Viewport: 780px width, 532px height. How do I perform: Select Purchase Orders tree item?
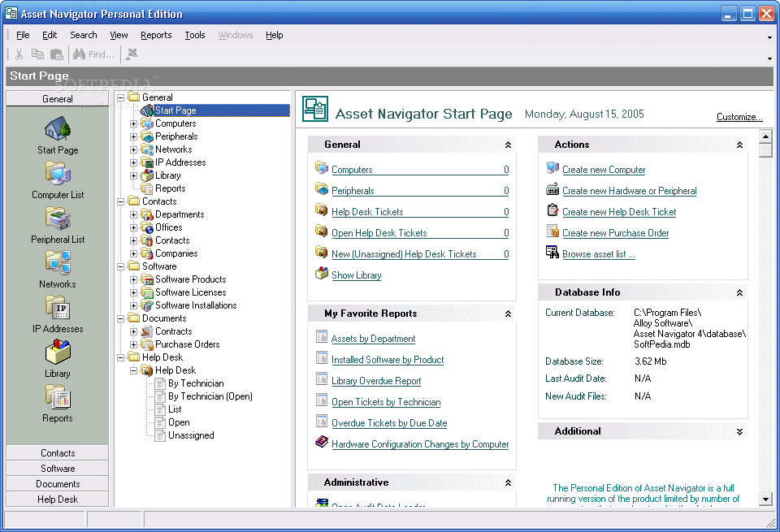(187, 344)
